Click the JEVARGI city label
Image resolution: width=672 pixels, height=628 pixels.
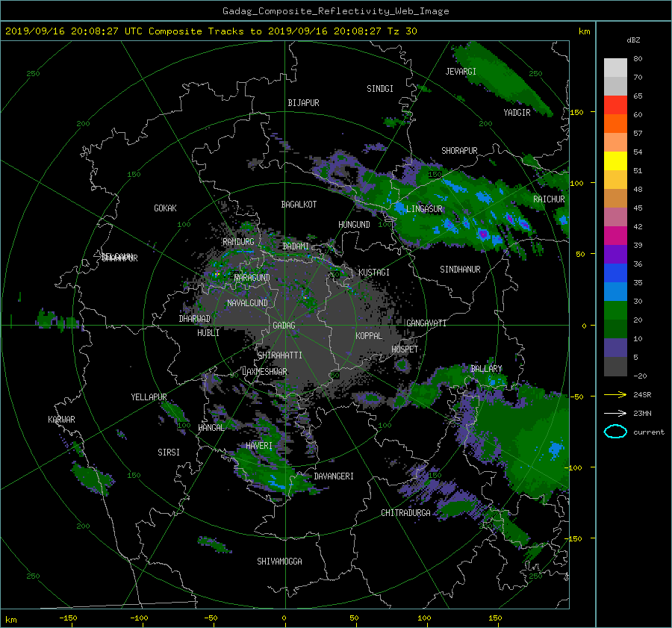461,72
